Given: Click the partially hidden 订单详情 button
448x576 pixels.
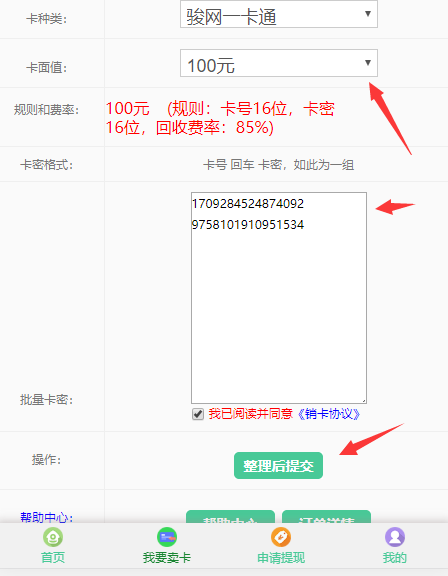Looking at the screenshot, I should (326, 516).
